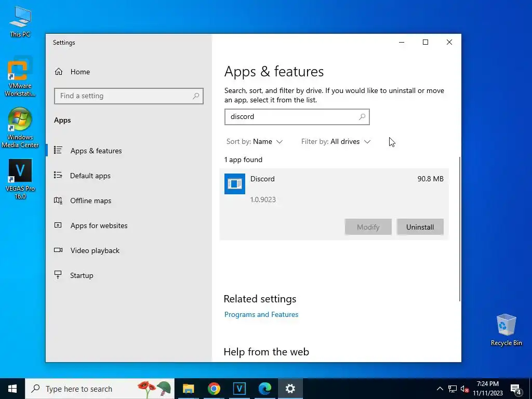Close the Settings window
Viewport: 532px width, 399px height.
coord(449,42)
